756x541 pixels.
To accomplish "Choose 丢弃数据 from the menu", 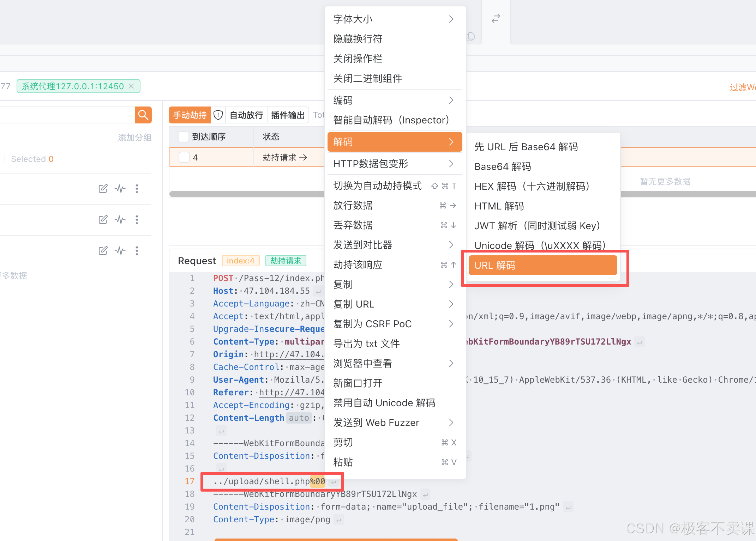I will (x=395, y=225).
